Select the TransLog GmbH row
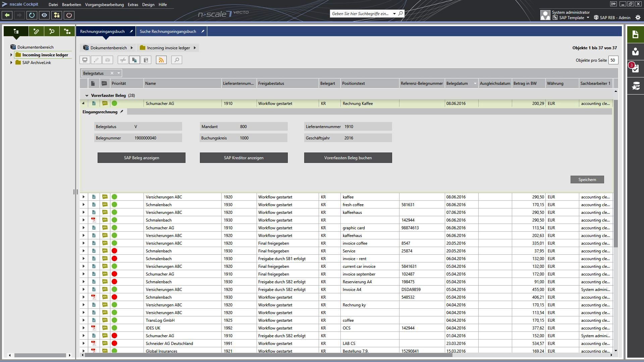644x362 pixels. click(x=346, y=320)
